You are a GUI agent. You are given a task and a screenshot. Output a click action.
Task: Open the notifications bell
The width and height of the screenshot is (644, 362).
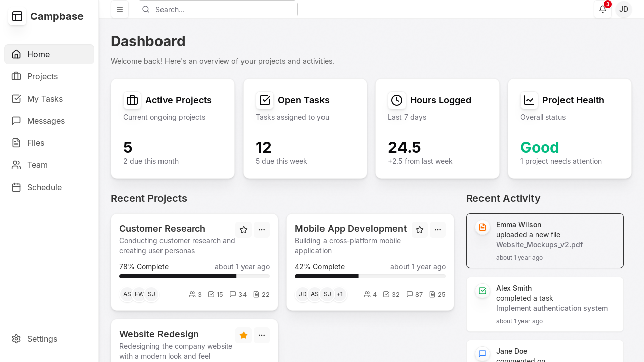(602, 9)
